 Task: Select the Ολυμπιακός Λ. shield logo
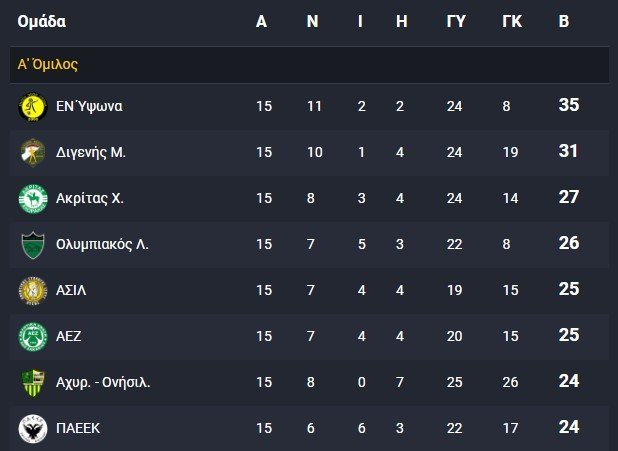point(33,245)
